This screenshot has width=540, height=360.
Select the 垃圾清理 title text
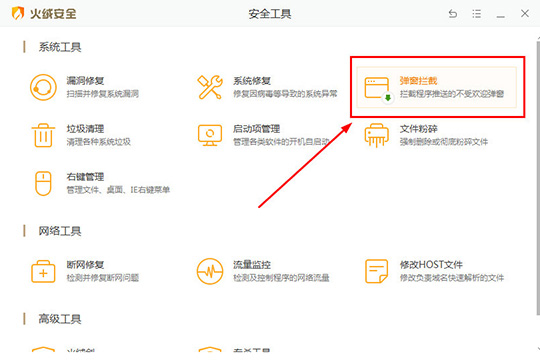pyautogui.click(x=85, y=129)
